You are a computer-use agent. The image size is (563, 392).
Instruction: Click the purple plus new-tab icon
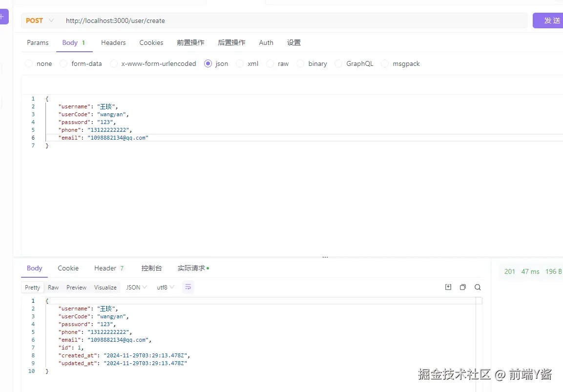tap(3, 17)
